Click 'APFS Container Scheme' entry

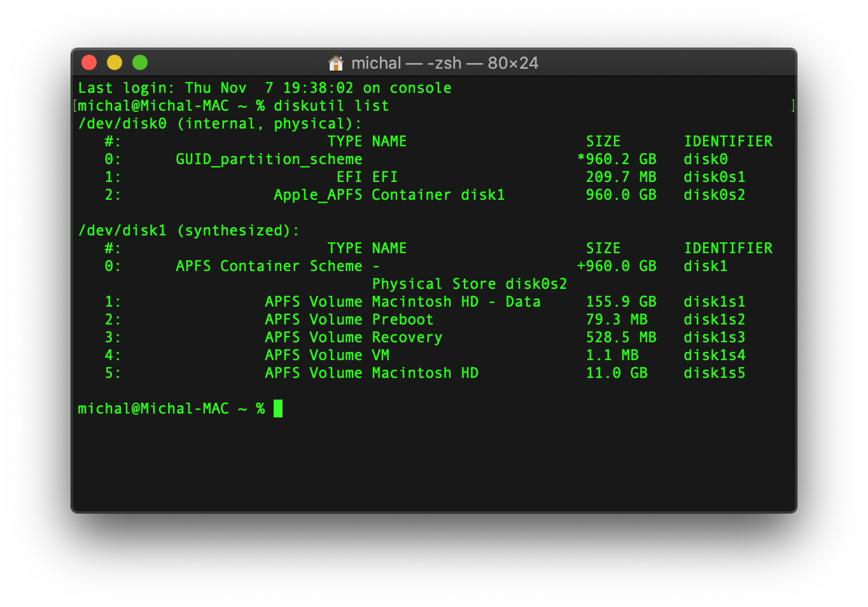click(269, 266)
